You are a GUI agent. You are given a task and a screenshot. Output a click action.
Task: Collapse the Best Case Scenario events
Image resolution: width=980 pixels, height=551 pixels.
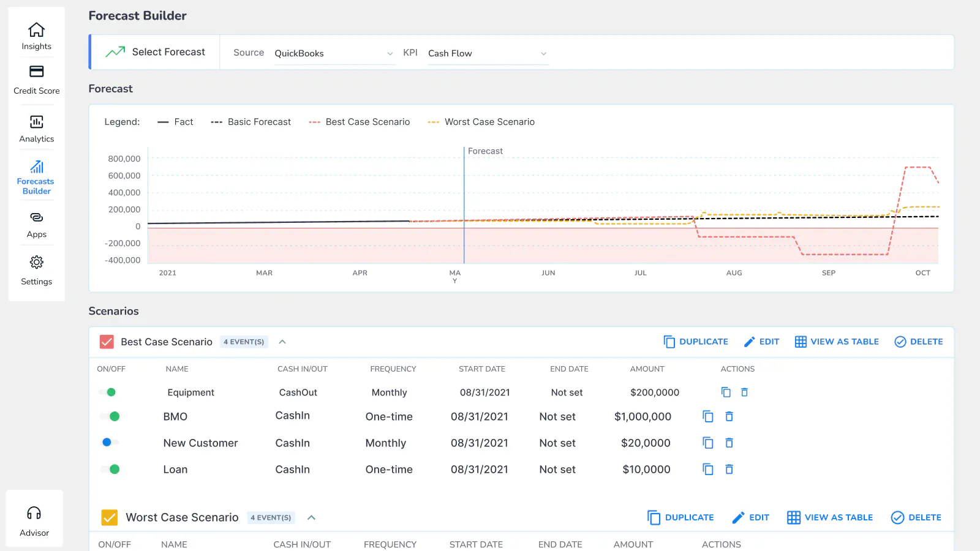tap(282, 342)
